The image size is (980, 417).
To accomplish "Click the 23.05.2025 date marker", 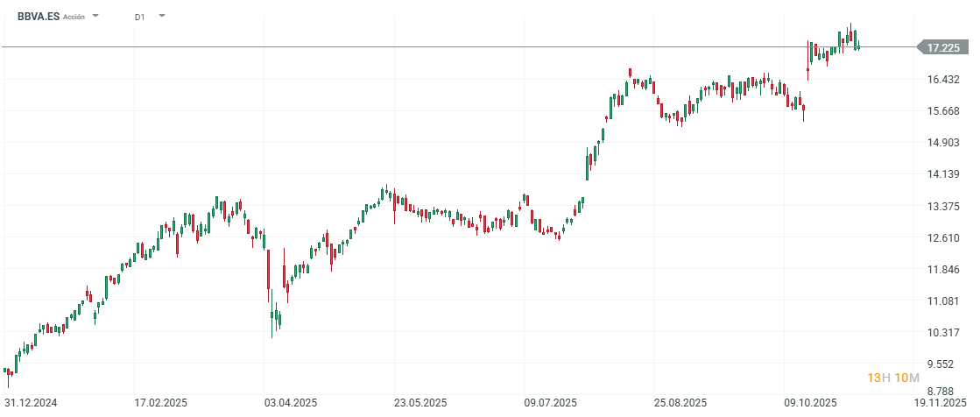I will [420, 403].
